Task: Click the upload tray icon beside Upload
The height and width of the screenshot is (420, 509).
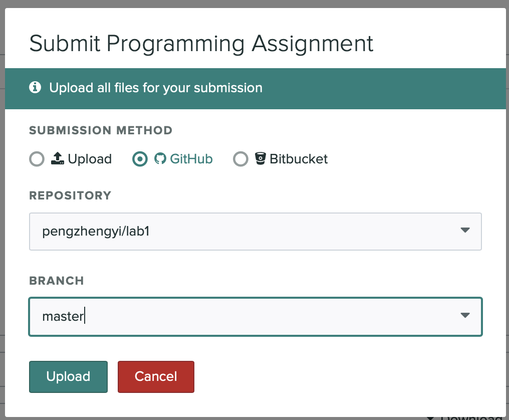Action: click(x=58, y=159)
